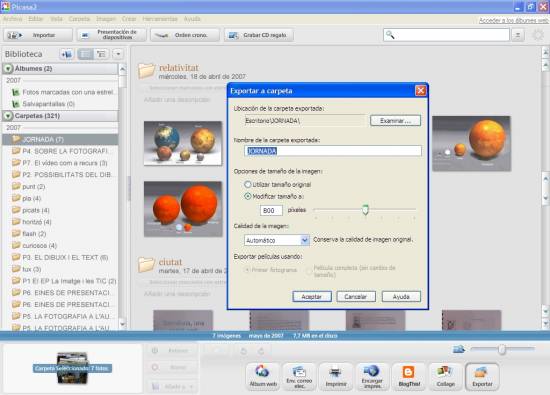Open the Orden crono. timeline view
The height and width of the screenshot is (395, 550).
coord(185,35)
